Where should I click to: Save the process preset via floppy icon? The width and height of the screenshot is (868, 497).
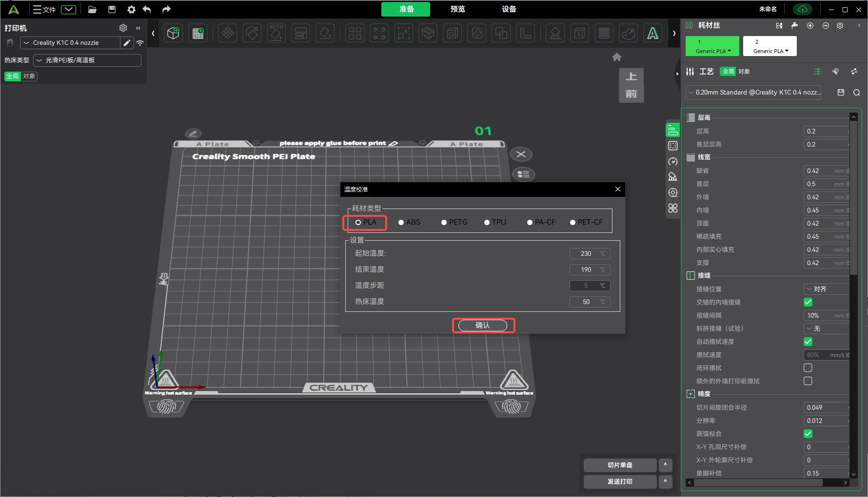point(841,93)
